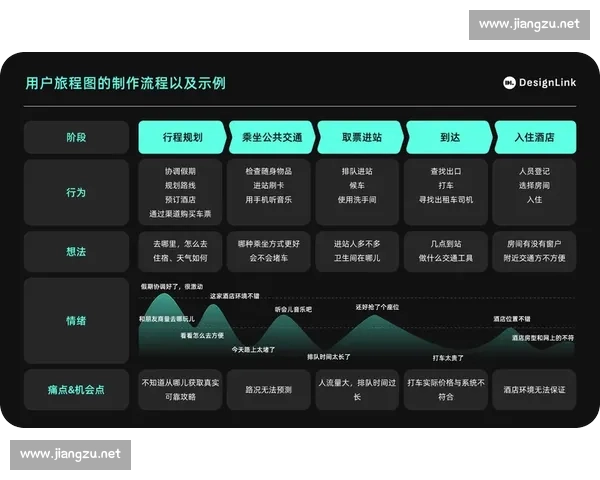The image size is (600, 480).
Task: Click emotion label 这家酒店环境不错
Action: point(235,296)
